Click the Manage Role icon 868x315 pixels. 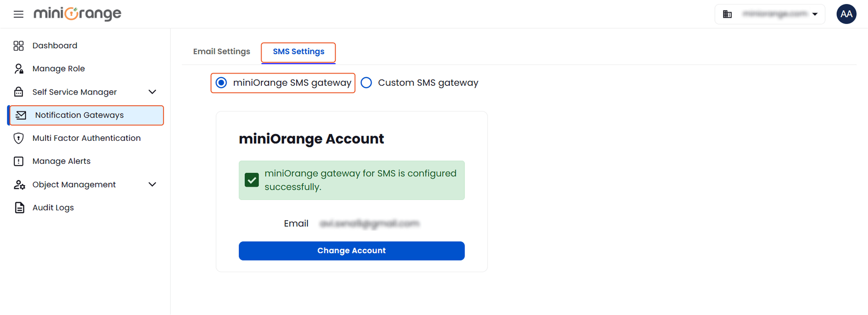19,69
